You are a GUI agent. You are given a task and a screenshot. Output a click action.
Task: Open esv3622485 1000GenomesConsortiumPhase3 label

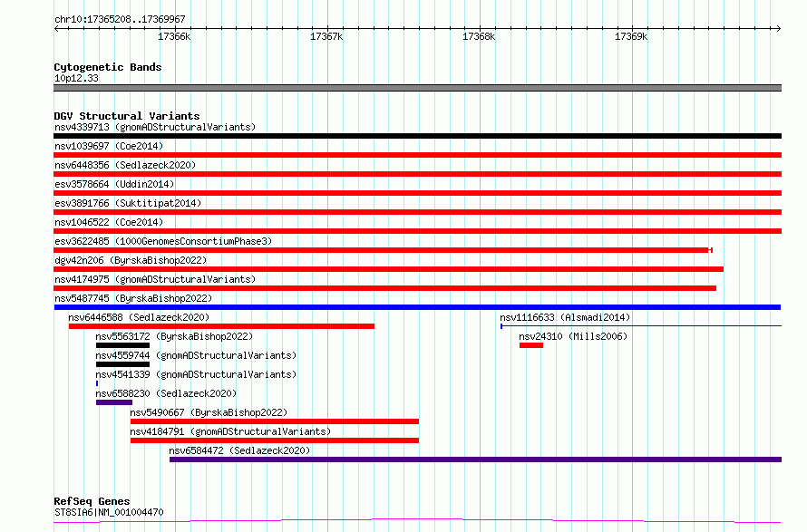(x=163, y=241)
